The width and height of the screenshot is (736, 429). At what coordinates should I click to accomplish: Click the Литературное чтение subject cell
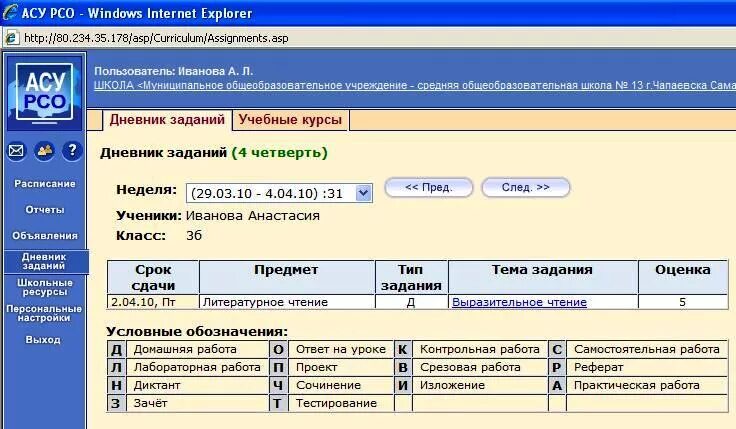coord(287,302)
